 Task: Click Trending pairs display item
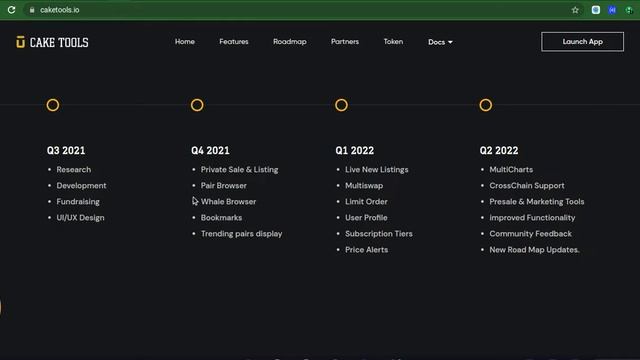(x=242, y=234)
